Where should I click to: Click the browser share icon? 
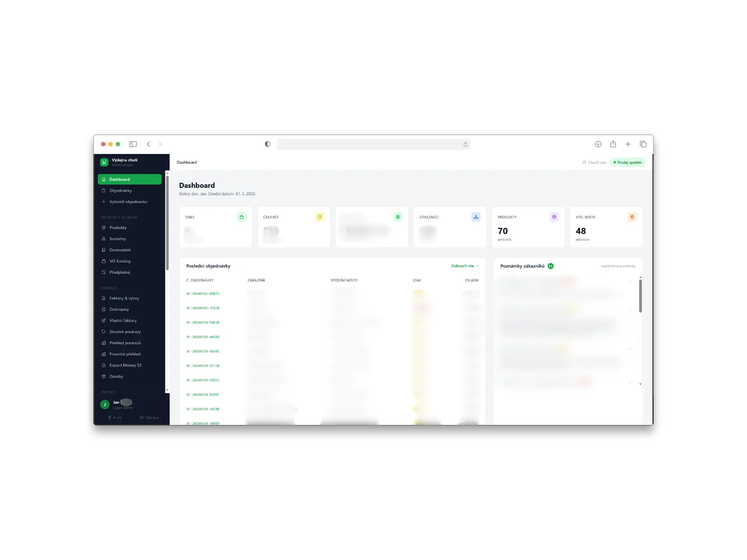point(613,144)
